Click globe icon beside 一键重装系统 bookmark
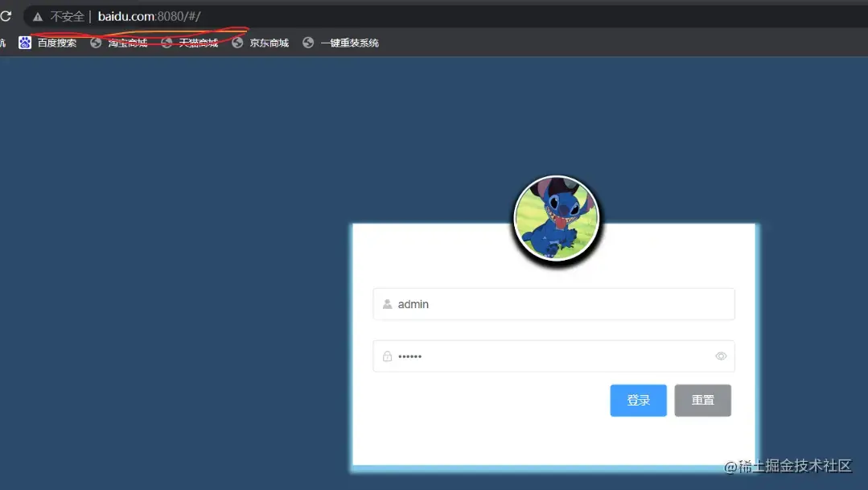Screen dimensions: 868x490 (x=308, y=43)
